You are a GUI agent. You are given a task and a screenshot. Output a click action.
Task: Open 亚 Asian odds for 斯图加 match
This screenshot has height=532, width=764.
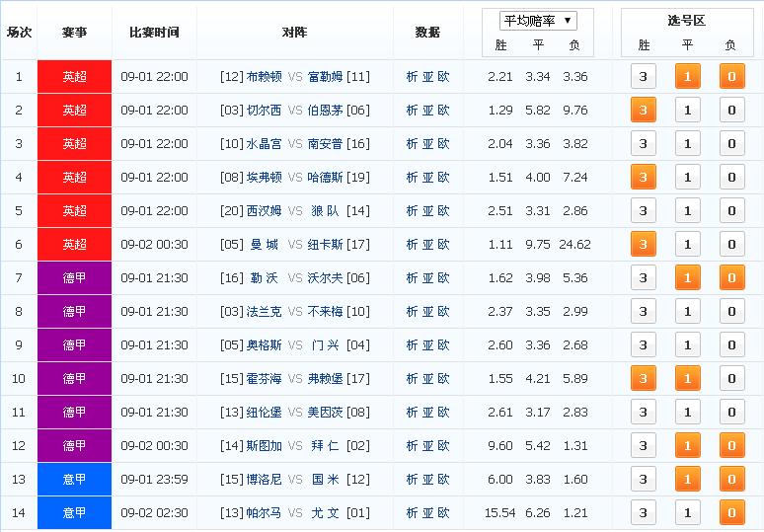pyautogui.click(x=427, y=446)
